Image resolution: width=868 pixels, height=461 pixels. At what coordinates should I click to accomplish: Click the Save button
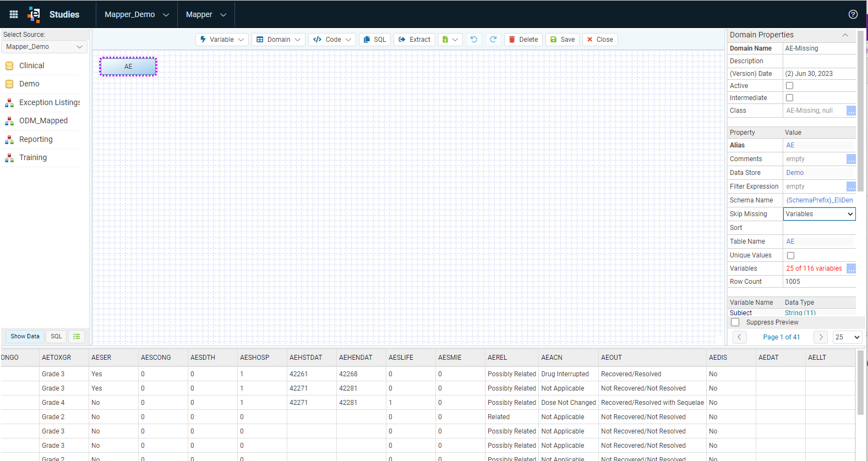[x=562, y=40]
